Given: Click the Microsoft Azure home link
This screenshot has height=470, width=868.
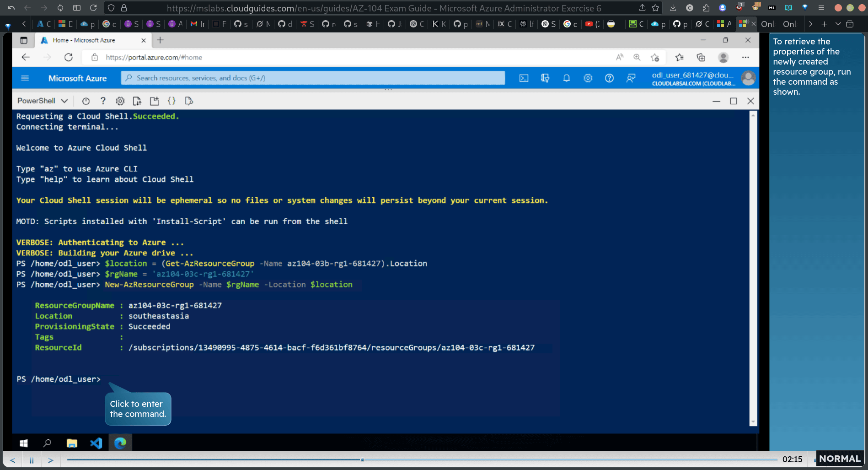Looking at the screenshot, I should [x=77, y=78].
